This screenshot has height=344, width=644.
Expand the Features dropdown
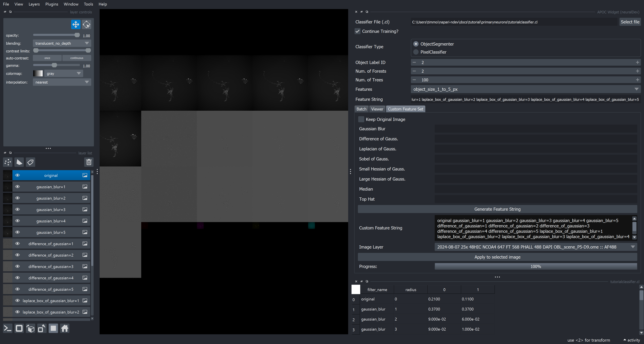[x=525, y=89]
